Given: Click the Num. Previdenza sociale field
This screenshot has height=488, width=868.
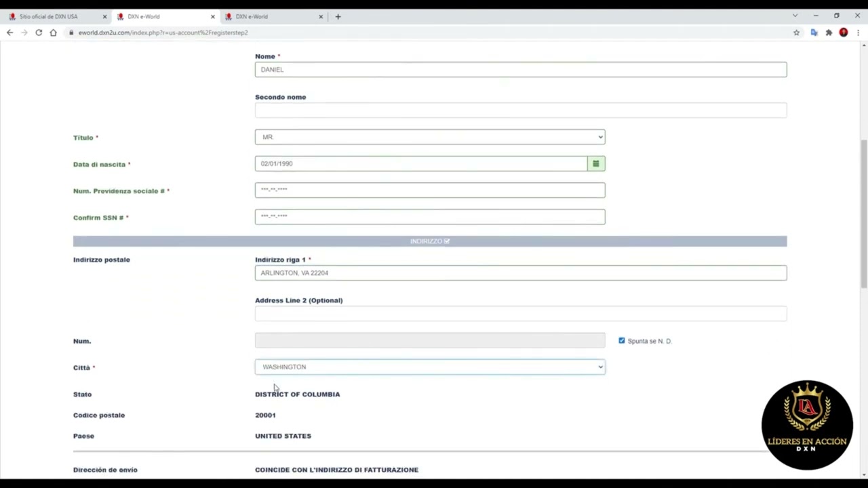Looking at the screenshot, I should (x=430, y=190).
